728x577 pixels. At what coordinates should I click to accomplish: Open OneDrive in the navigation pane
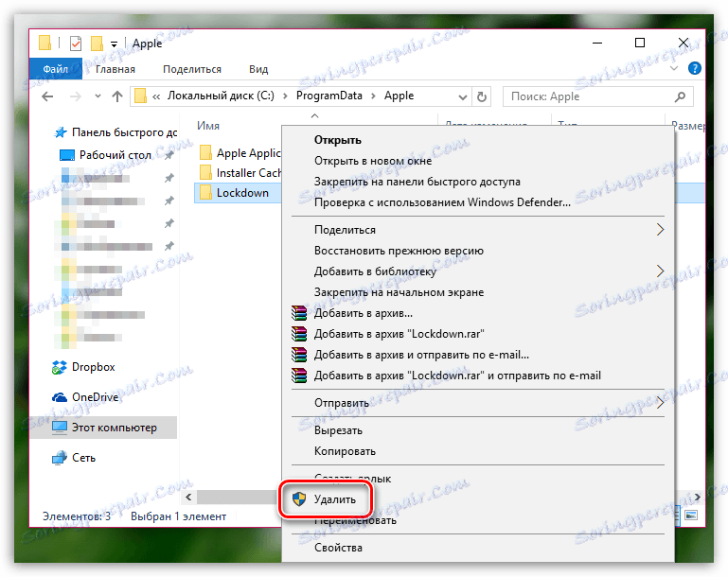click(x=85, y=397)
